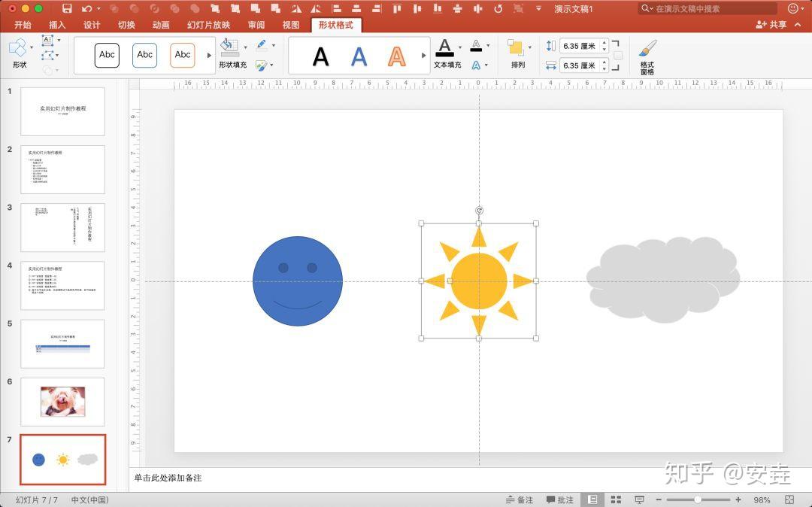
Task: Open the 格式窗格 format pane
Action: [x=647, y=56]
